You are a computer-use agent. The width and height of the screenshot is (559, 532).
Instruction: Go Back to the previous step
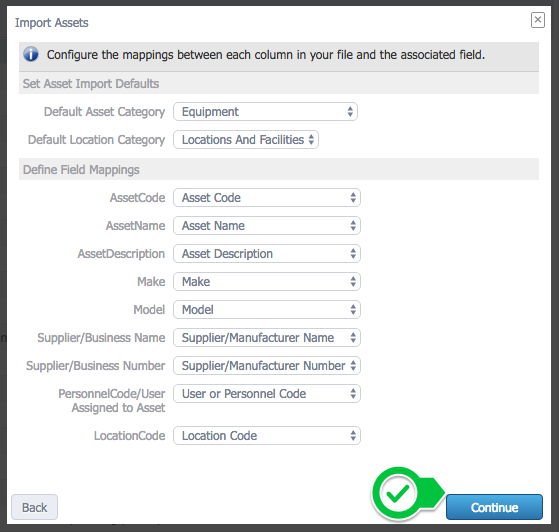pos(34,507)
